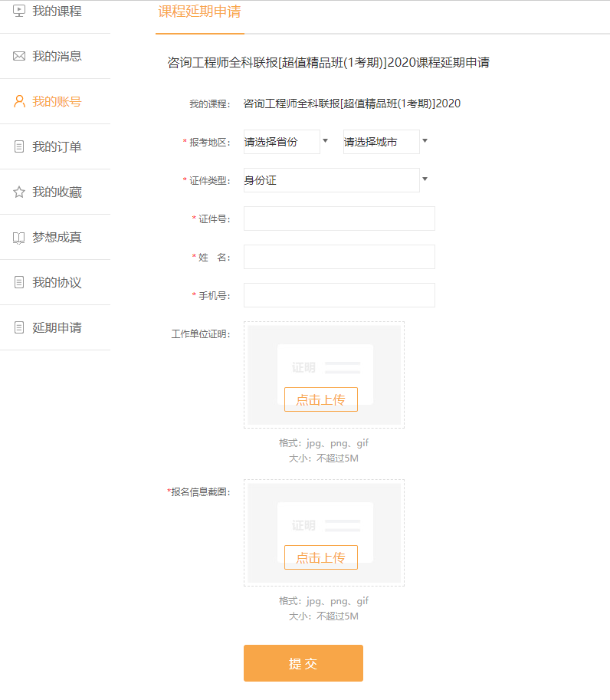Screen dimensions: 610x700
Task: Click the monitor icon beside 我的课程
Action: pyautogui.click(x=19, y=12)
